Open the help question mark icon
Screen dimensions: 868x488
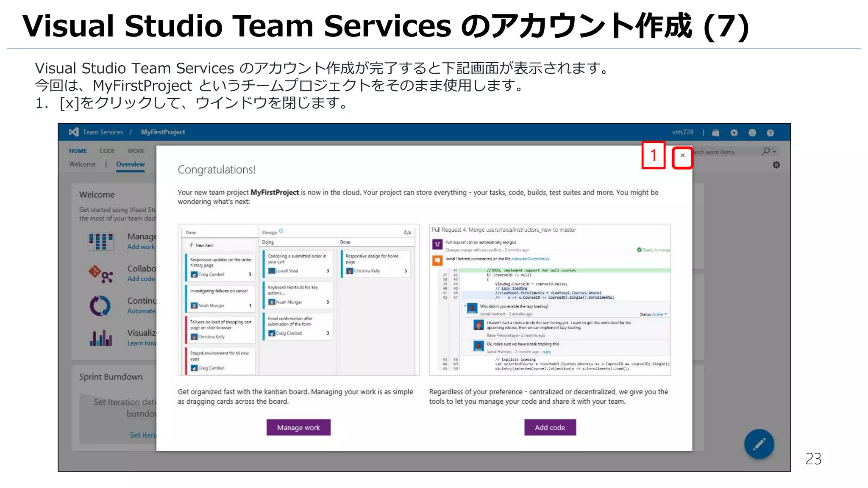click(x=770, y=133)
